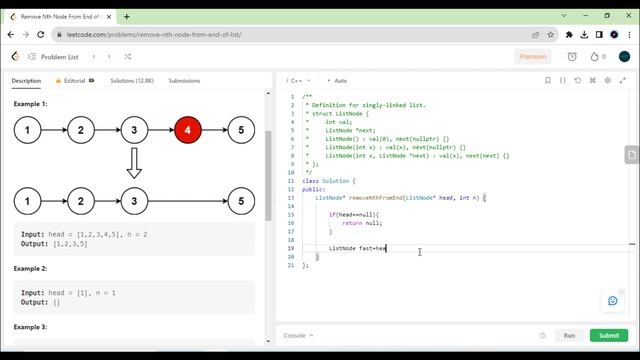640x360 pixels.
Task: Click the 'Output: [1,2,3,5]' text
Action: click(54, 244)
